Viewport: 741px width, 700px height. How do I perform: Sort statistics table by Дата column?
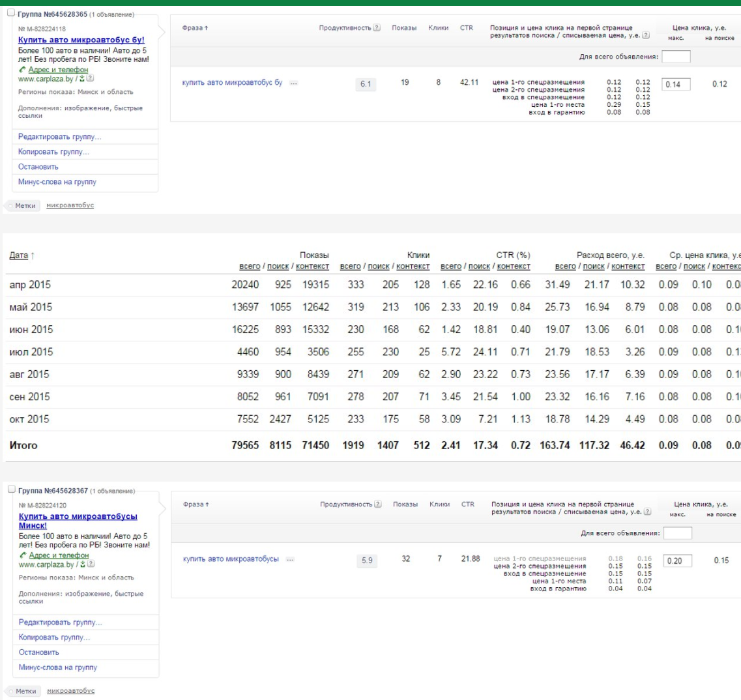click(x=18, y=255)
